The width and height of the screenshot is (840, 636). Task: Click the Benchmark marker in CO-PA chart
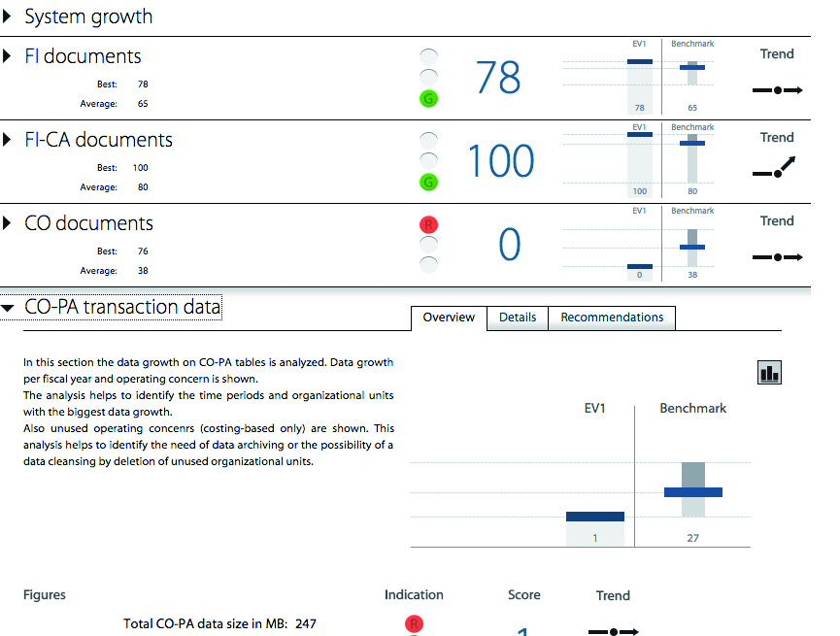[692, 492]
